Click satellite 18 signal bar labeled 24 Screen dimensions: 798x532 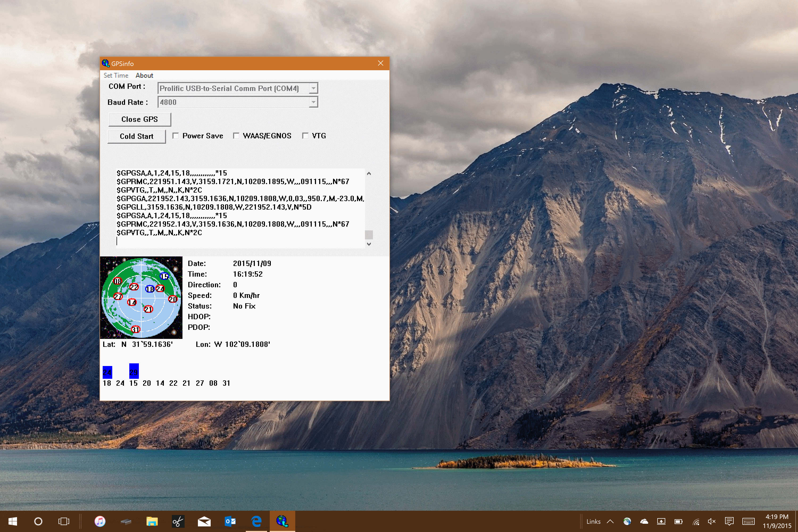[x=107, y=372]
